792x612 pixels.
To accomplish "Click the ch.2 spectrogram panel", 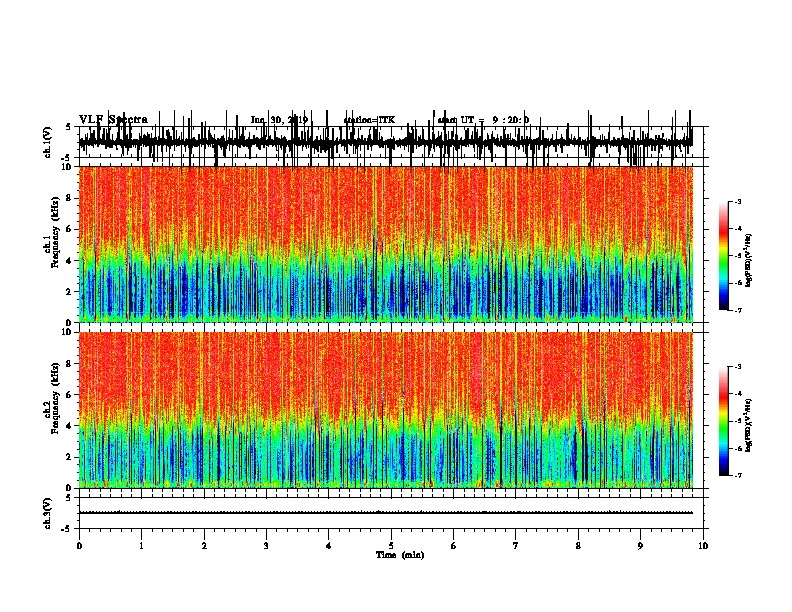I will 386,410.
